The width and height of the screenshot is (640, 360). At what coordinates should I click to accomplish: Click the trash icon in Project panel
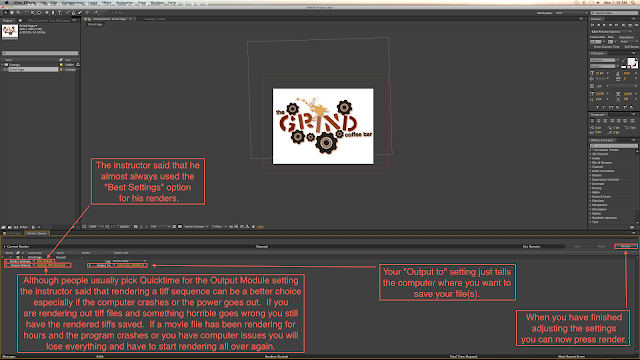click(x=33, y=227)
